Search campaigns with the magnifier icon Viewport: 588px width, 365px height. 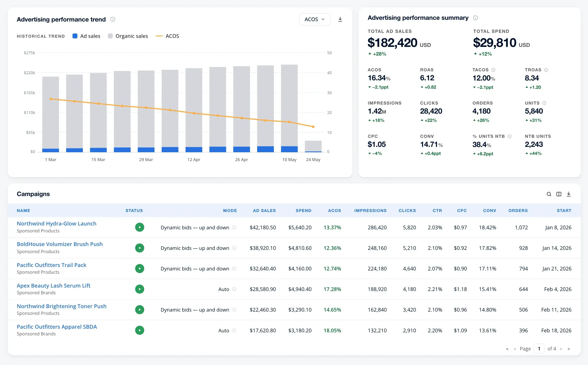549,194
